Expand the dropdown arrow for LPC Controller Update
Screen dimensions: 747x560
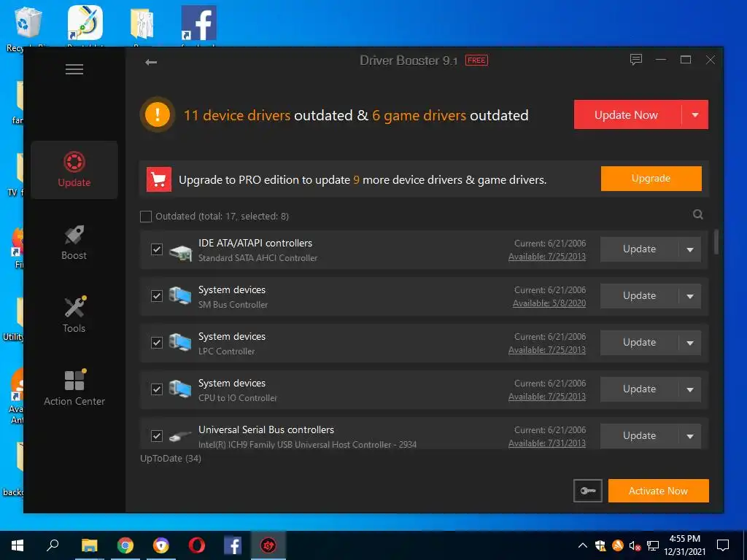tap(690, 343)
